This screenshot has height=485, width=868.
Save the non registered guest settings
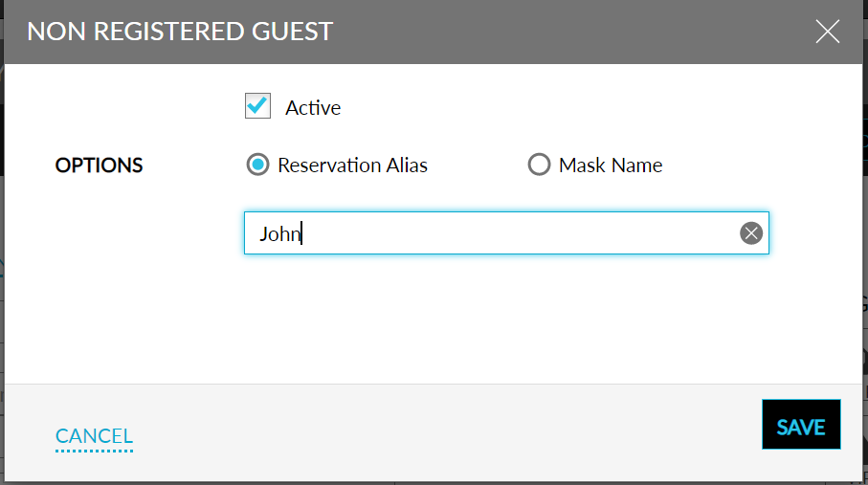tap(801, 425)
